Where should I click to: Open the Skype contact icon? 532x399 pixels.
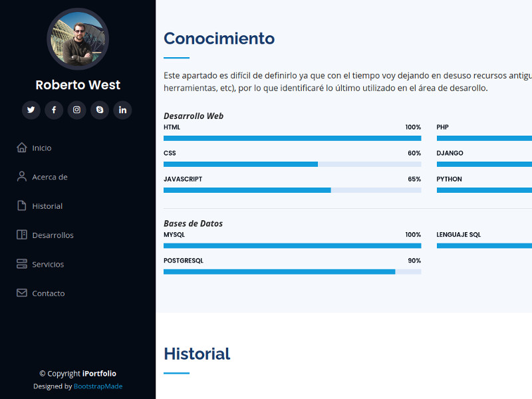(100, 110)
